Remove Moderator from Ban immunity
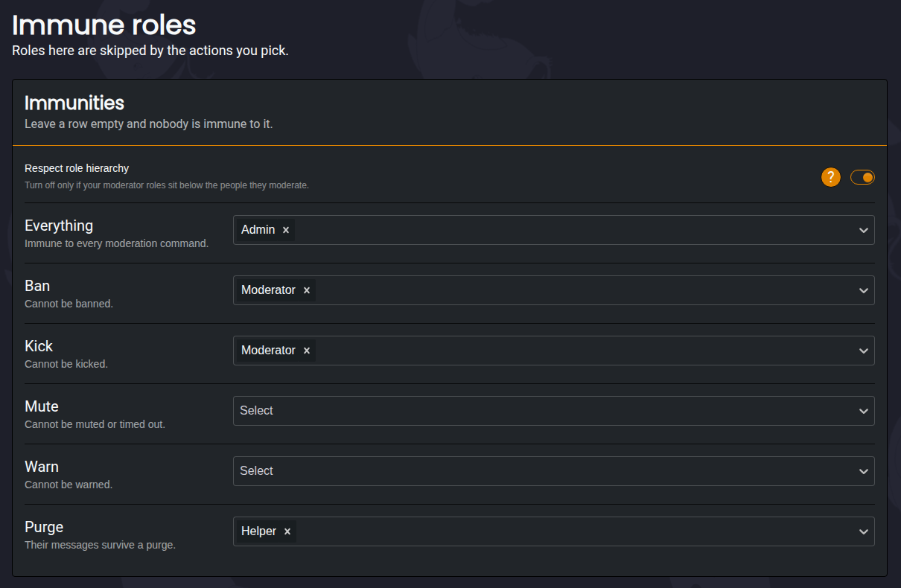The image size is (901, 588). point(307,290)
